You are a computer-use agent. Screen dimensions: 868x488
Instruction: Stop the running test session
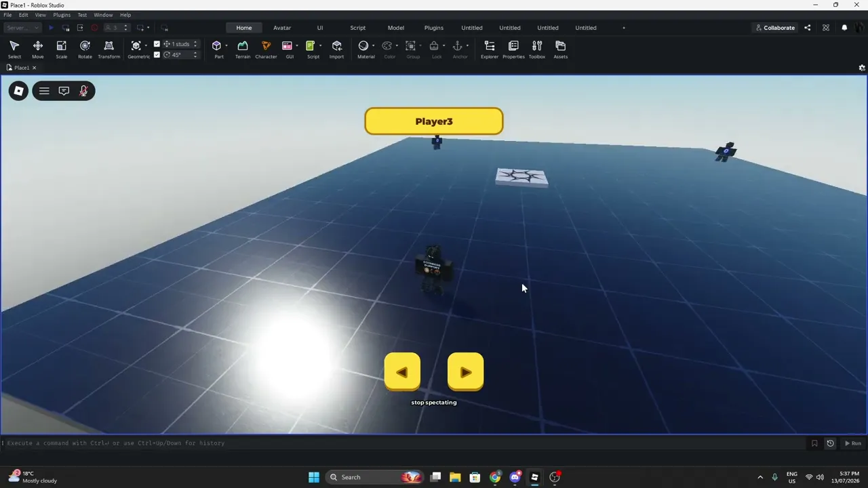94,28
